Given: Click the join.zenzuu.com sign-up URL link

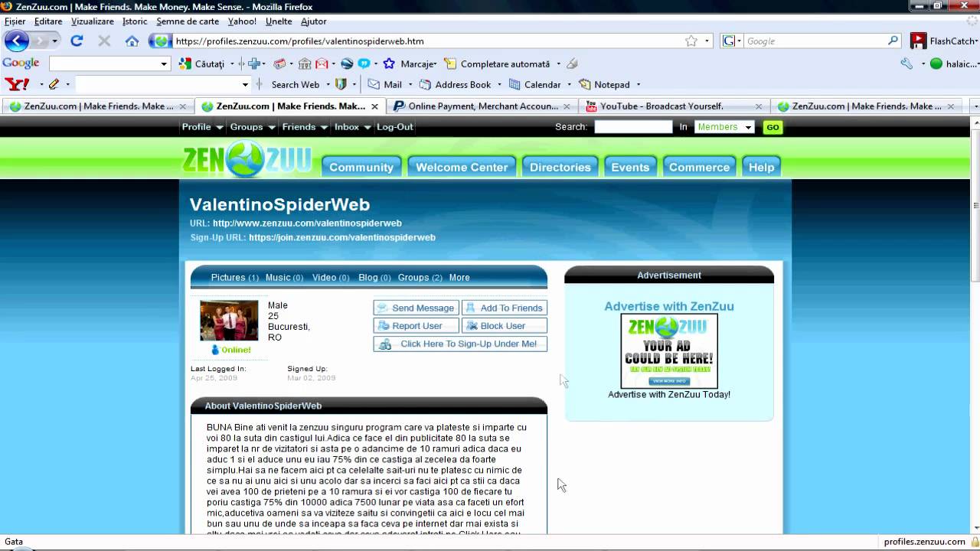Looking at the screenshot, I should pyautogui.click(x=342, y=237).
